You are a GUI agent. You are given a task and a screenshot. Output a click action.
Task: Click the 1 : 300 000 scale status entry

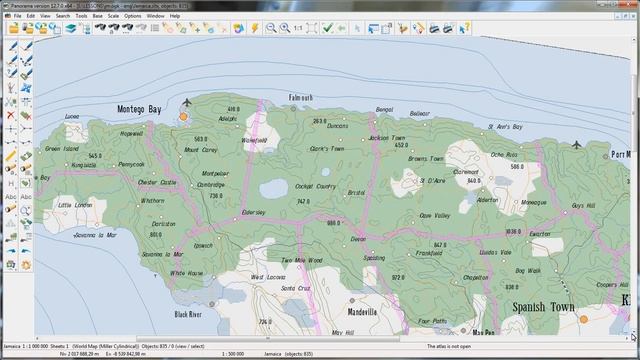coord(233,354)
